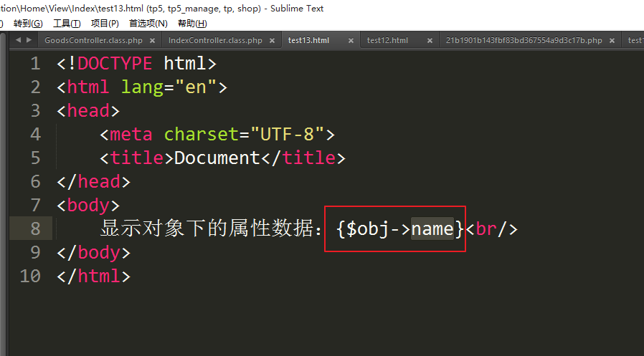Click line number 8 in the gutter
Image resolution: width=644 pixels, height=356 pixels.
pos(35,228)
